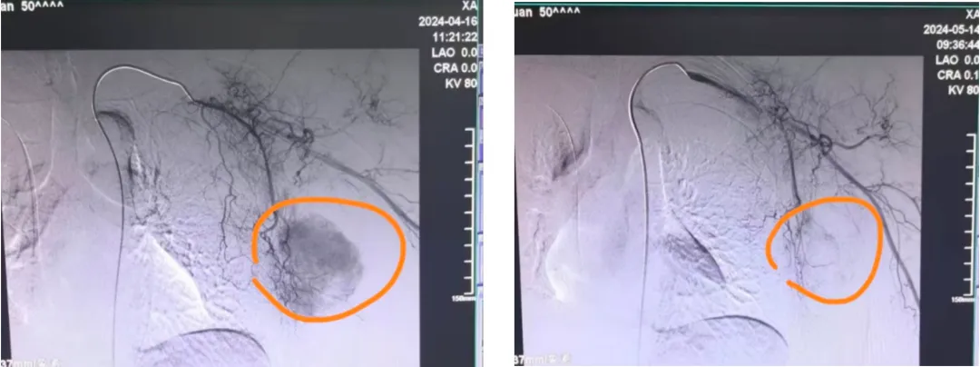This screenshot has height=367, width=980.
Task: Click the vertical scale ruler in right image
Action: click(970, 218)
